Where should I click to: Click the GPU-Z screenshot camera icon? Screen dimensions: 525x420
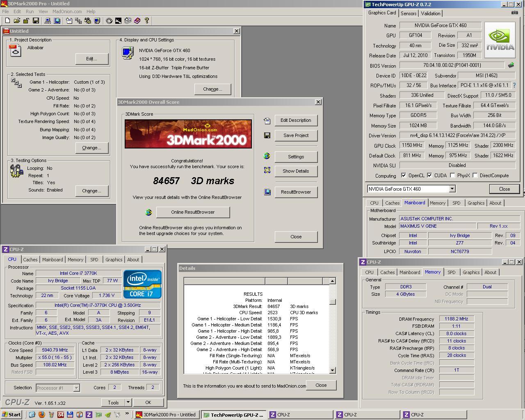coord(514,13)
